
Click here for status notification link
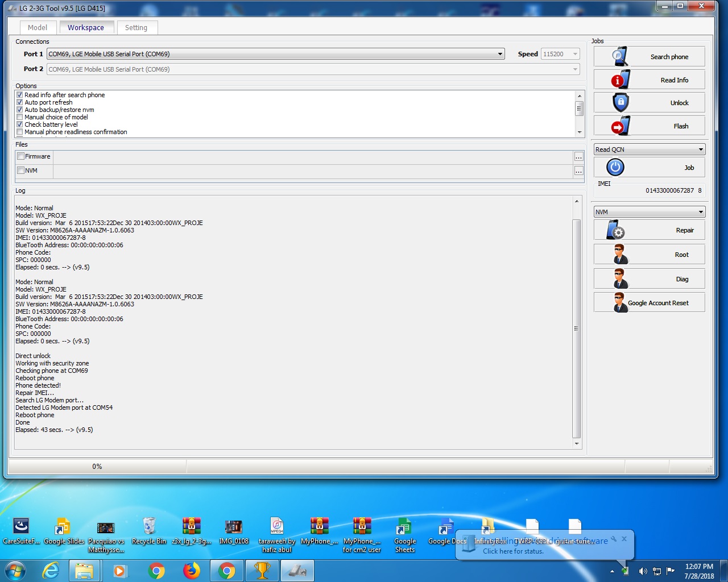pyautogui.click(x=513, y=551)
